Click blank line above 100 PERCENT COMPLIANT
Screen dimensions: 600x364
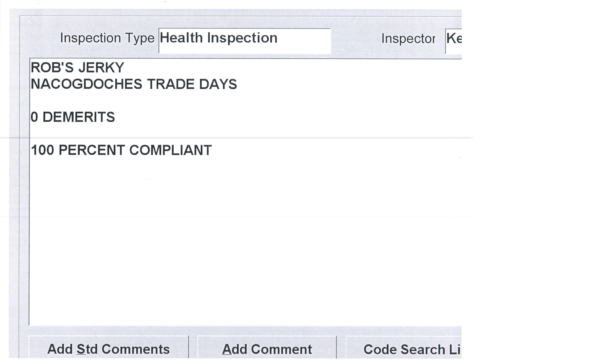coord(146,134)
